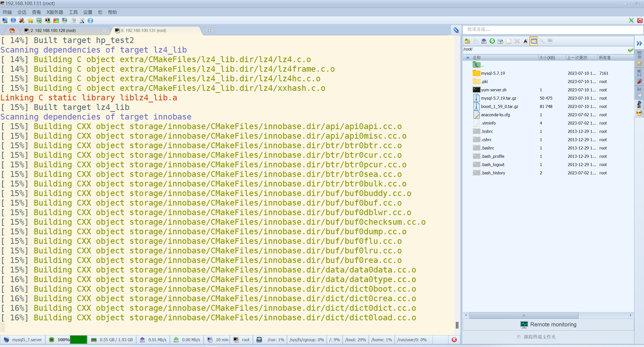Click the blue help question mark icon
Screen dimensions: 644x347
90,21
